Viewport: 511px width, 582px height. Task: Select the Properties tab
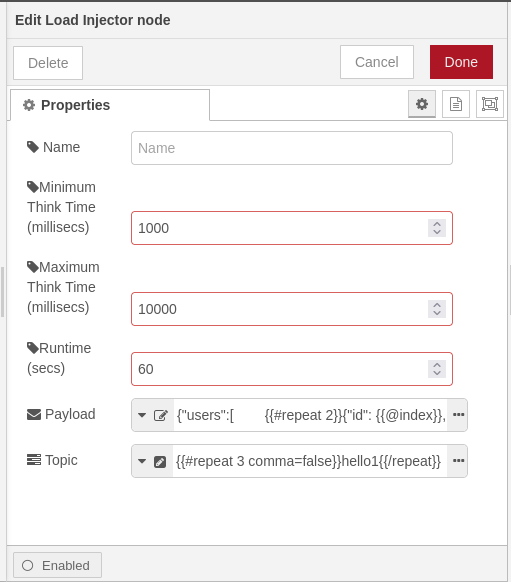click(110, 105)
